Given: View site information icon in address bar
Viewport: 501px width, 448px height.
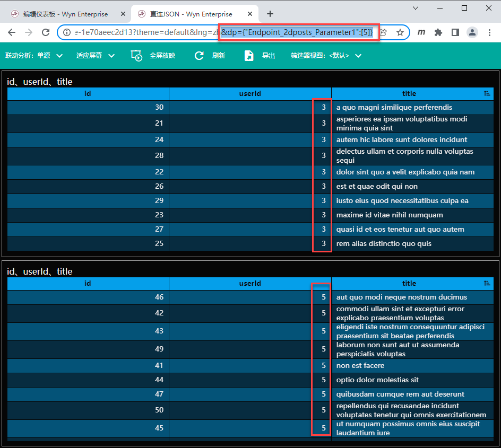Looking at the screenshot, I should 67,32.
